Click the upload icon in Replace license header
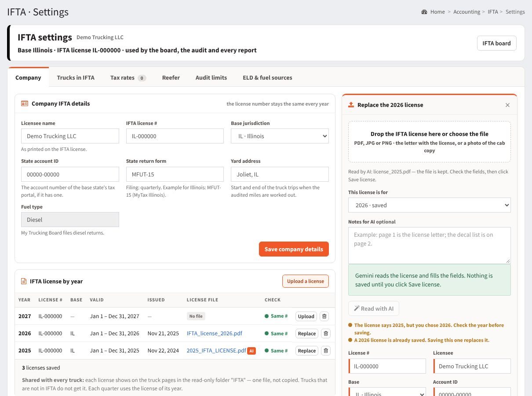This screenshot has height=396, width=532. (351, 105)
